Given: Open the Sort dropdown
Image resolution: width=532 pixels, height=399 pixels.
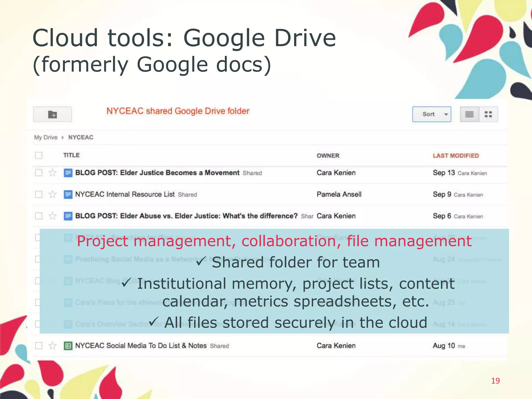Looking at the screenshot, I should (431, 114).
